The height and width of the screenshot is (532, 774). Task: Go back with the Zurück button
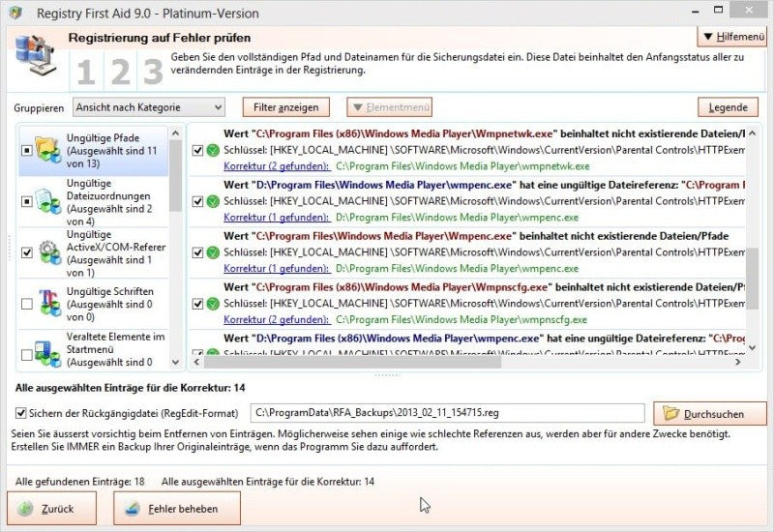point(52,509)
